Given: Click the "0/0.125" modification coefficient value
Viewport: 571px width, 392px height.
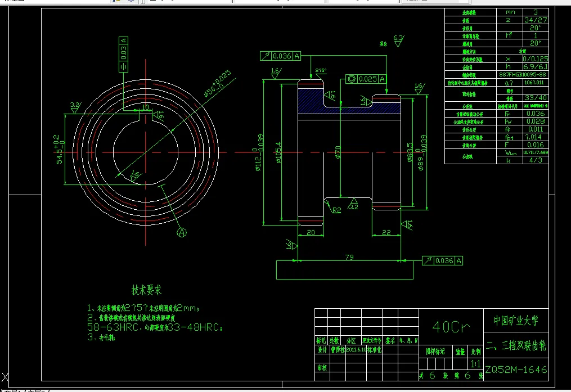Looking at the screenshot, I should [x=536, y=59].
